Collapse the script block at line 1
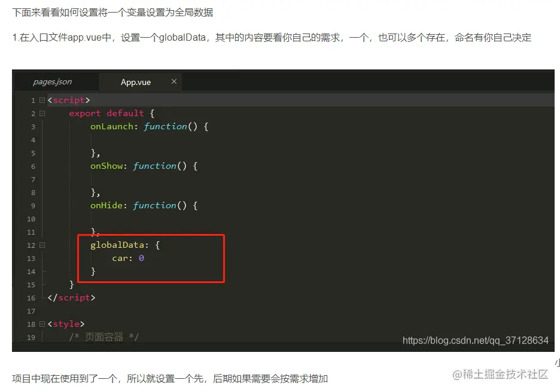 pos(42,101)
